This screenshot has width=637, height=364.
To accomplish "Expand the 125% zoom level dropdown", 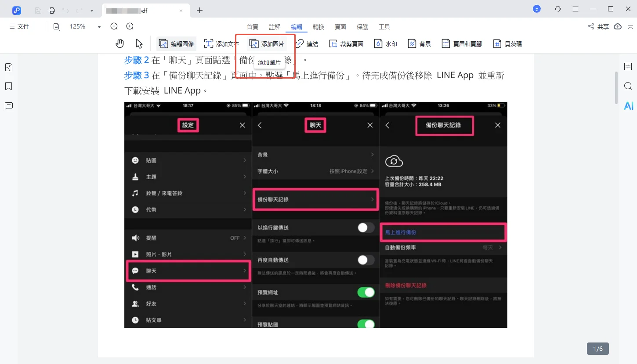I will 99,27.
